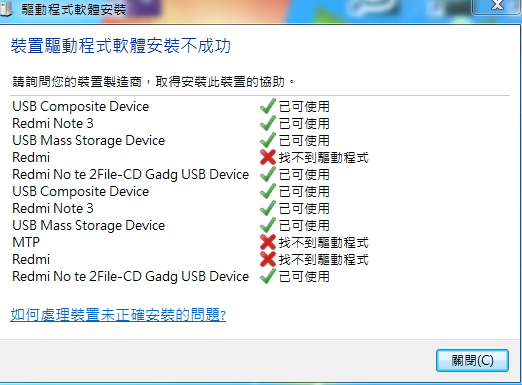The width and height of the screenshot is (522, 385).
Task: Click the 已可使用 status of first USB Composite Device
Action: click(304, 107)
